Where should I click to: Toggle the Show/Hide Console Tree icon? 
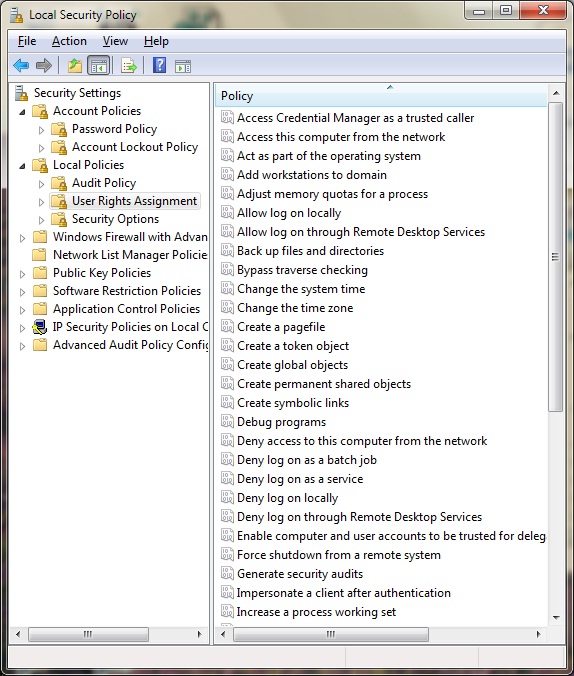pos(98,66)
